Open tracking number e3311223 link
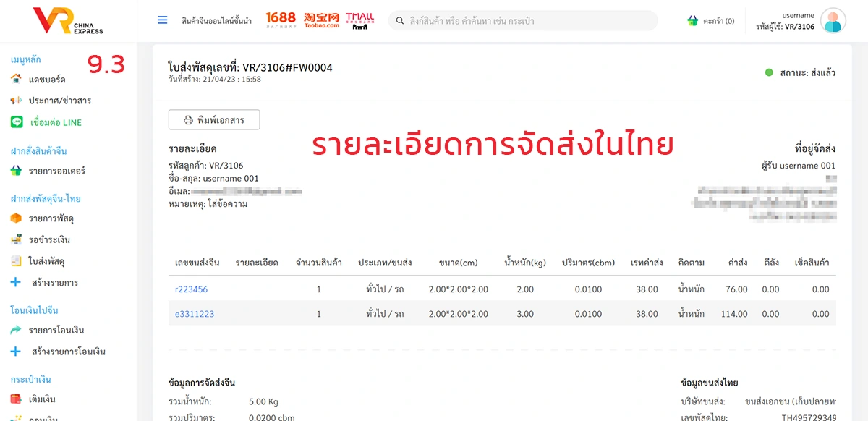The image size is (868, 421). [x=195, y=314]
